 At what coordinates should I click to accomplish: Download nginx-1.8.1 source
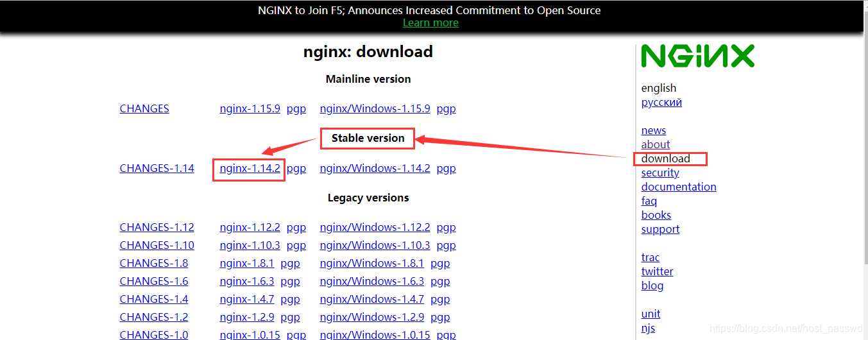click(x=247, y=263)
